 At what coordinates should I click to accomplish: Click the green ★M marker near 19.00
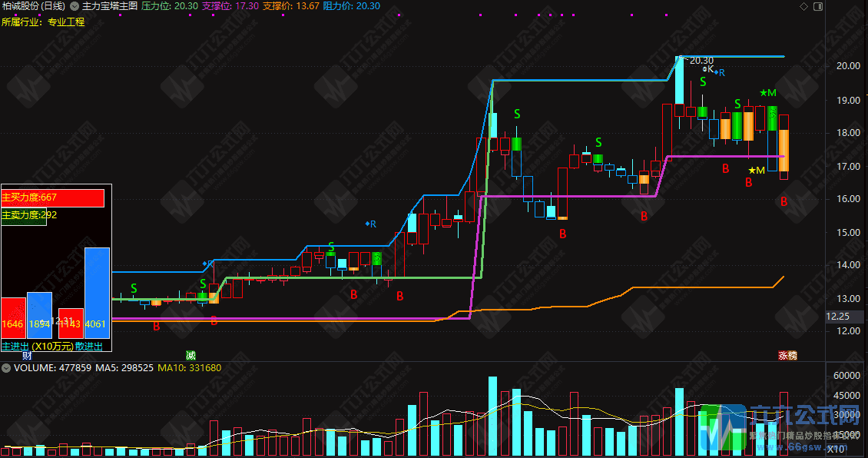767,93
